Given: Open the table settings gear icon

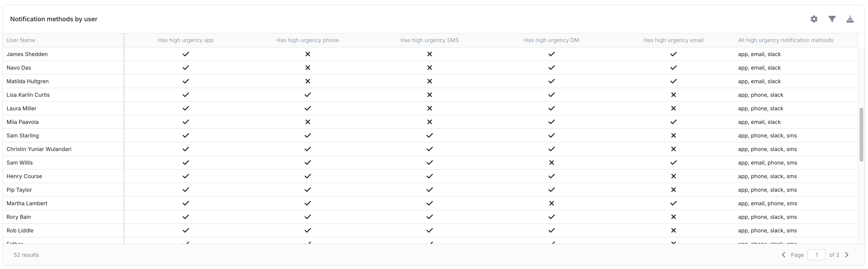Looking at the screenshot, I should click(814, 19).
